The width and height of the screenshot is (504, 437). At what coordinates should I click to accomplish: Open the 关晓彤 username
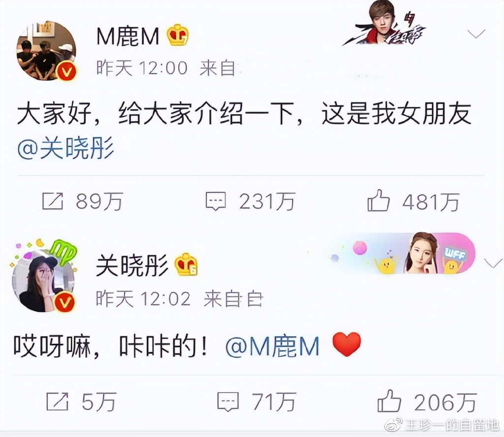(132, 265)
